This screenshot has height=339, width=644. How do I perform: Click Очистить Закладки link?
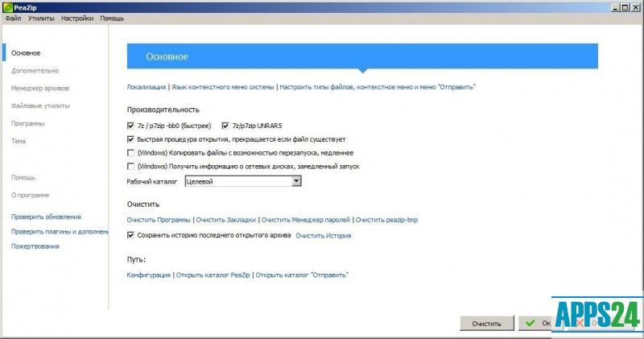226,220
